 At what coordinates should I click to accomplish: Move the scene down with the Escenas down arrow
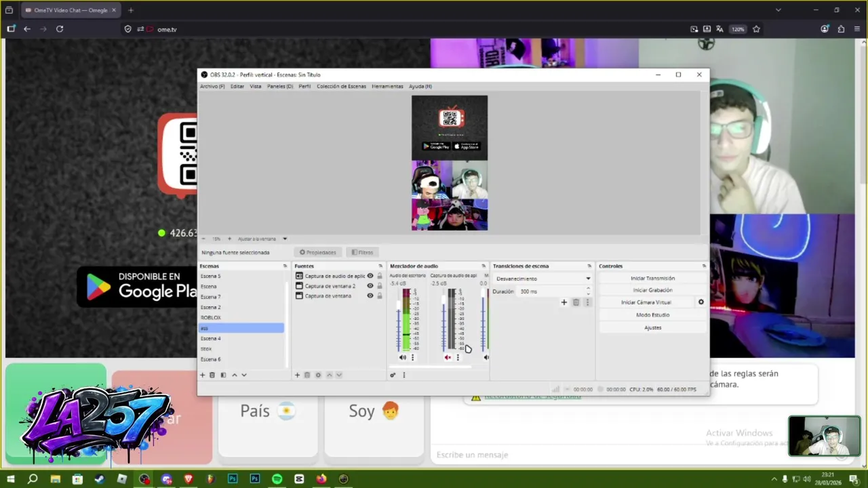[244, 375]
